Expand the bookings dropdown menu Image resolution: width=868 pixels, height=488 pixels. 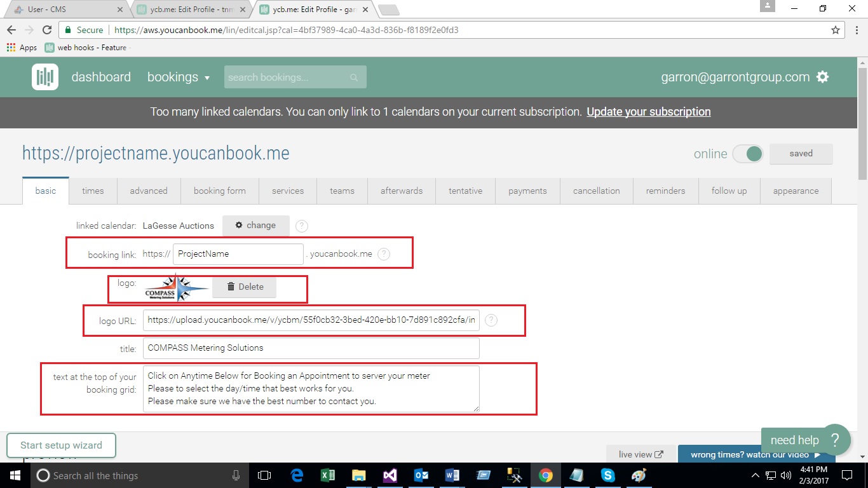[179, 78]
